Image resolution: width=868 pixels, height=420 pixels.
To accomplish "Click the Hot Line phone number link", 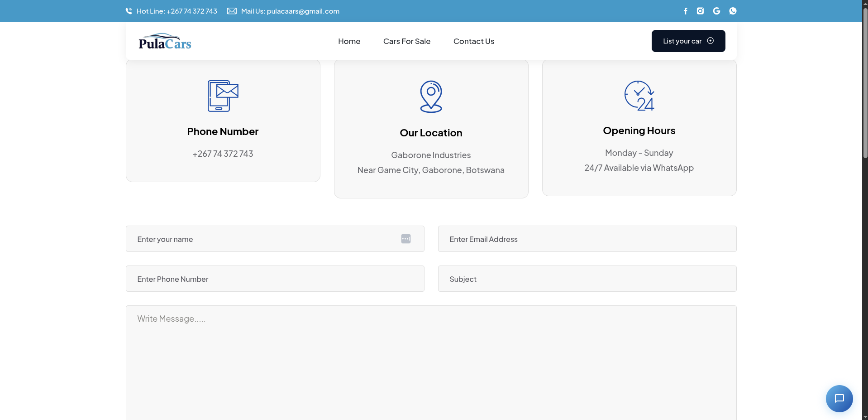I will [x=176, y=11].
